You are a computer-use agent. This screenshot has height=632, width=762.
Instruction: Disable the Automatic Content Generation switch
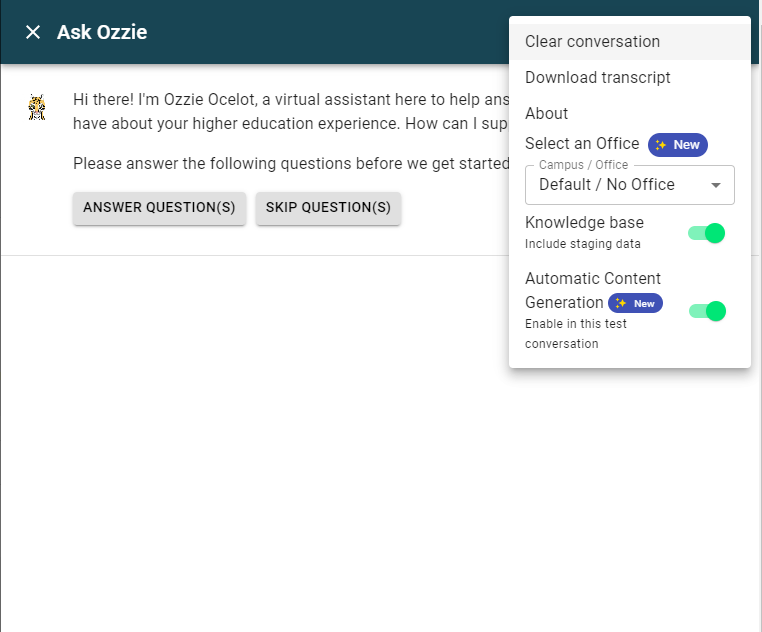[708, 311]
